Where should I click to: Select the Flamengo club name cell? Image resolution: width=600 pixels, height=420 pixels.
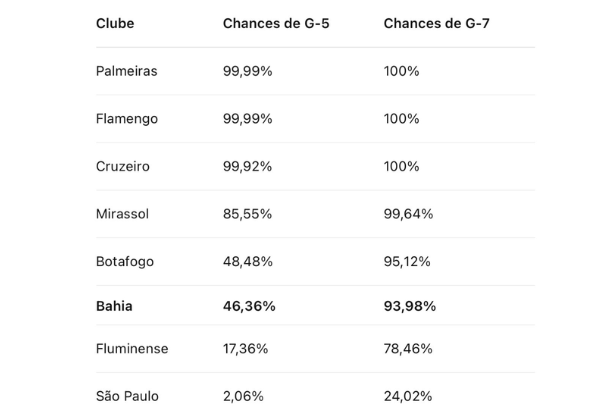point(126,119)
